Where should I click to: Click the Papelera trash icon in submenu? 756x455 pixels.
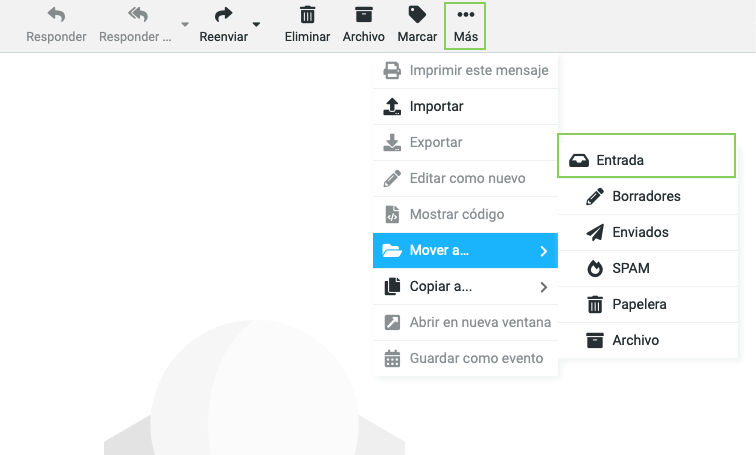pyautogui.click(x=595, y=305)
